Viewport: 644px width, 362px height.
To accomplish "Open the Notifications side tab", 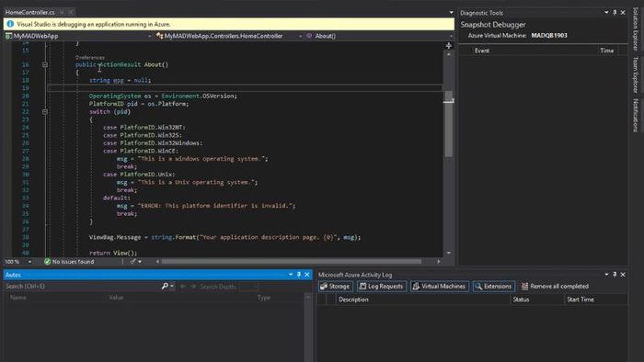I will pyautogui.click(x=636, y=115).
